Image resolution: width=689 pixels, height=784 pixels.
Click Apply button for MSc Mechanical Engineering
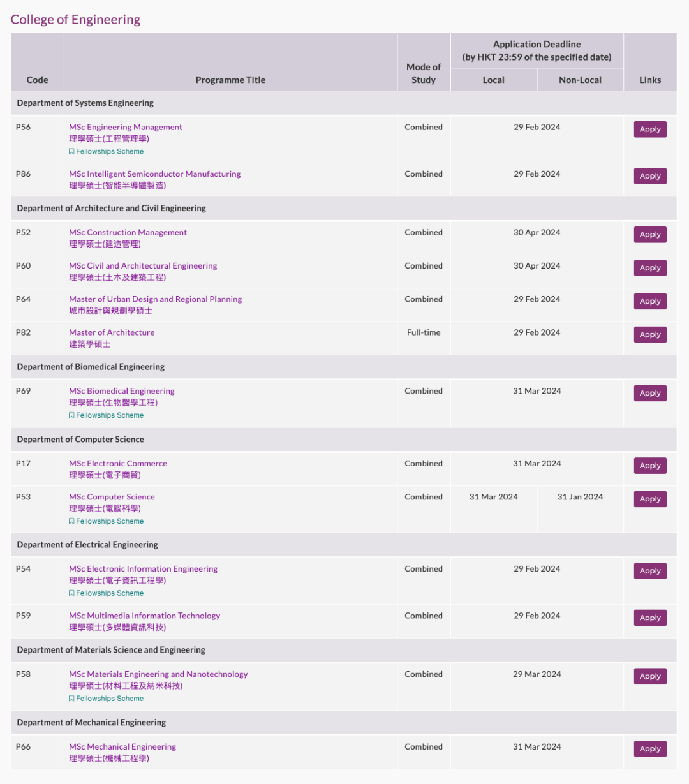click(649, 749)
